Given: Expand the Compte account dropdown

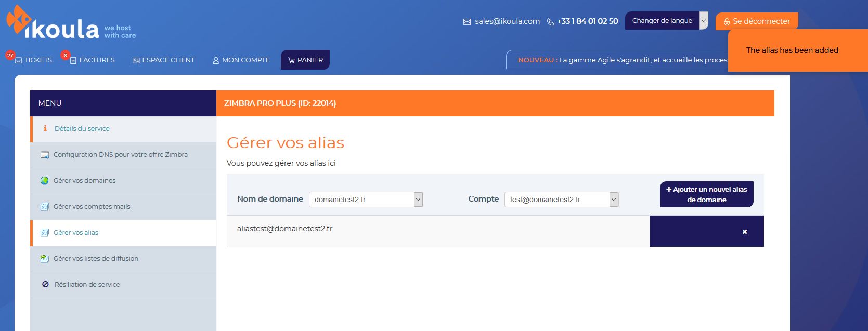Looking at the screenshot, I should (x=561, y=200).
